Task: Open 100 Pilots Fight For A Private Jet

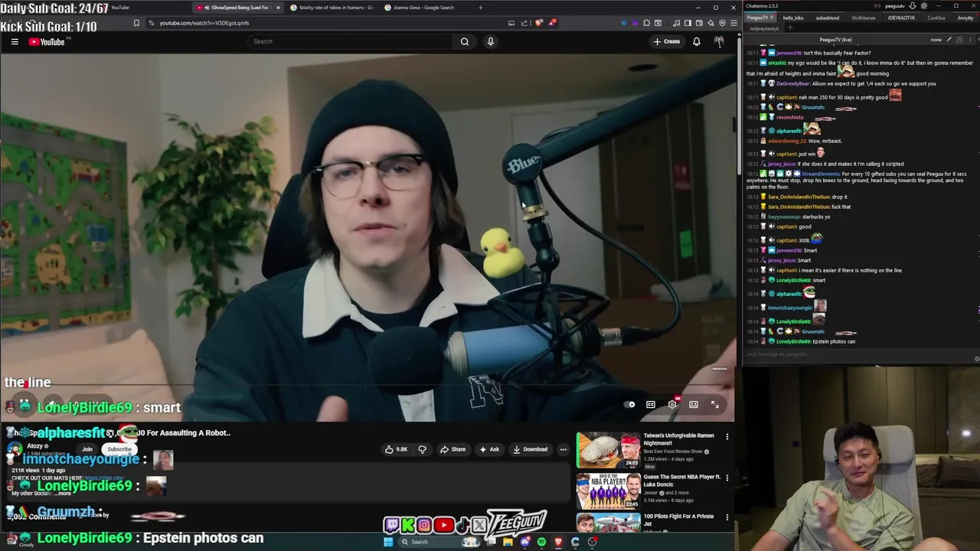Action: (609, 523)
